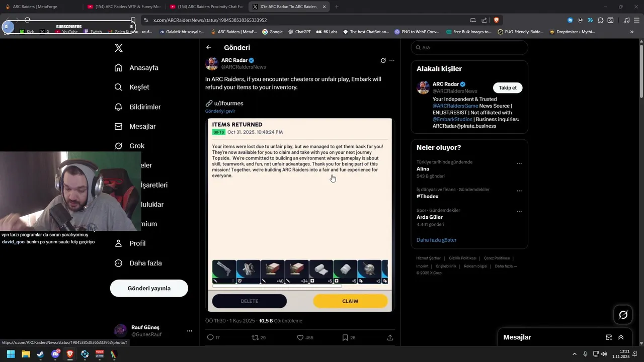Open PNG to WebP Conv... bookmark
The image size is (644, 362).
[x=417, y=32]
